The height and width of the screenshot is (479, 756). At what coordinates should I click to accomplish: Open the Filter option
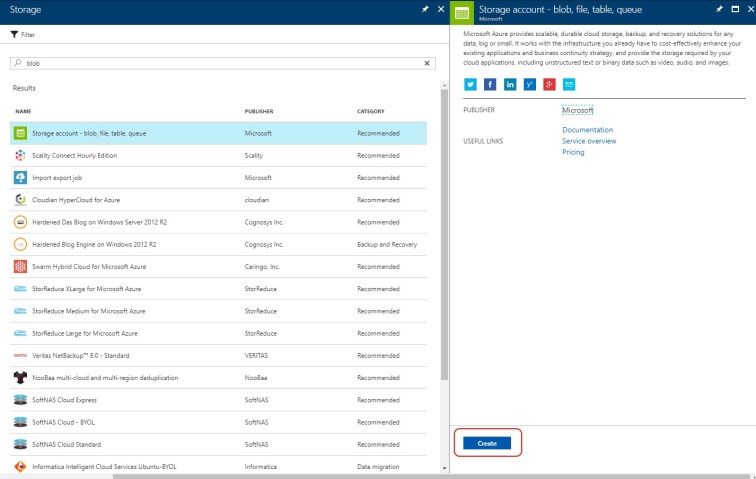(23, 35)
